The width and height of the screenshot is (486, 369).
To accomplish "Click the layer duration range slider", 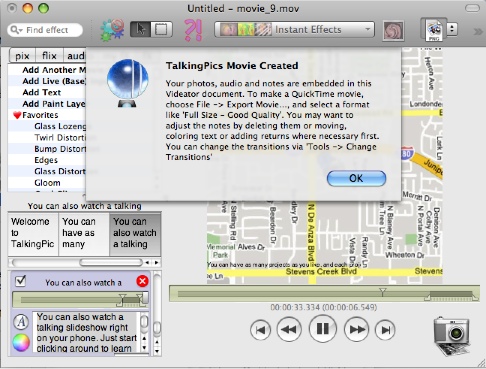I will coord(80,300).
